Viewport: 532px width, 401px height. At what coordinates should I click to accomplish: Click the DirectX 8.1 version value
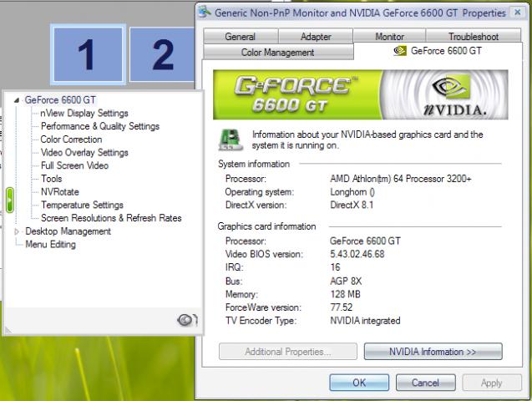click(x=352, y=205)
